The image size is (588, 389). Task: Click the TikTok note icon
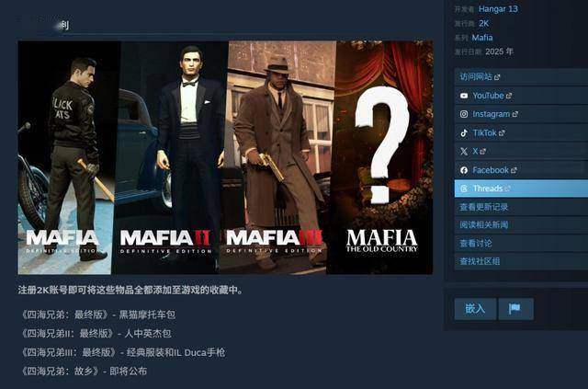[x=464, y=133]
